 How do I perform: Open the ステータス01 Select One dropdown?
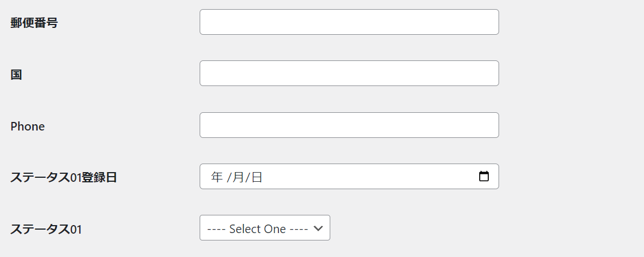(x=265, y=228)
